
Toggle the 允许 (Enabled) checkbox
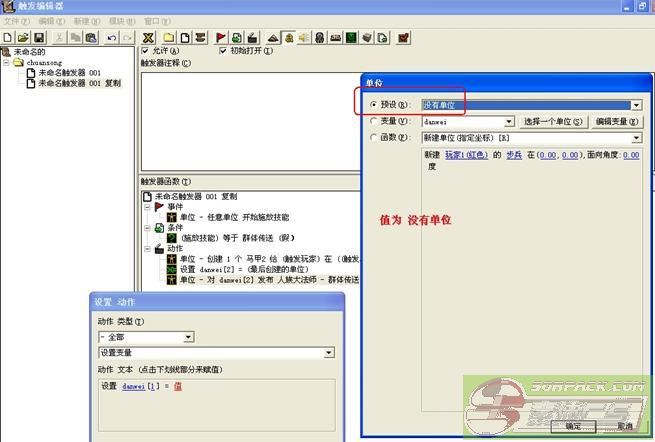[x=147, y=50]
